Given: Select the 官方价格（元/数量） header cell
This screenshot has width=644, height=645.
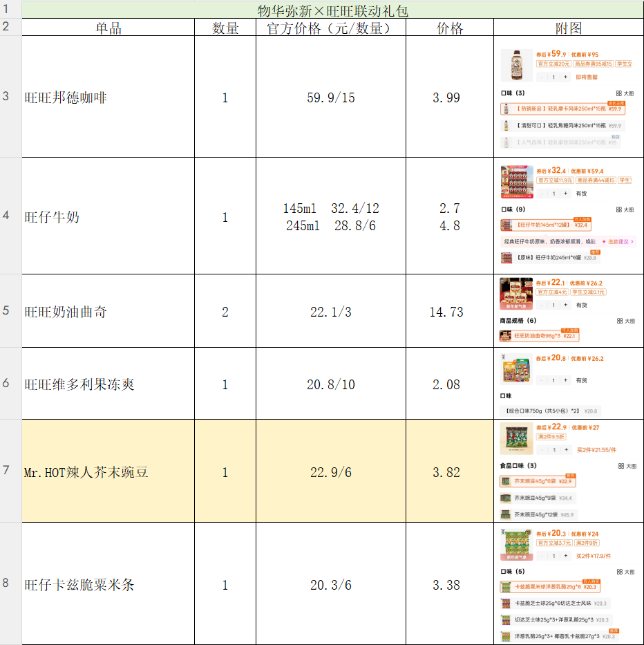Looking at the screenshot, I should (330, 27).
